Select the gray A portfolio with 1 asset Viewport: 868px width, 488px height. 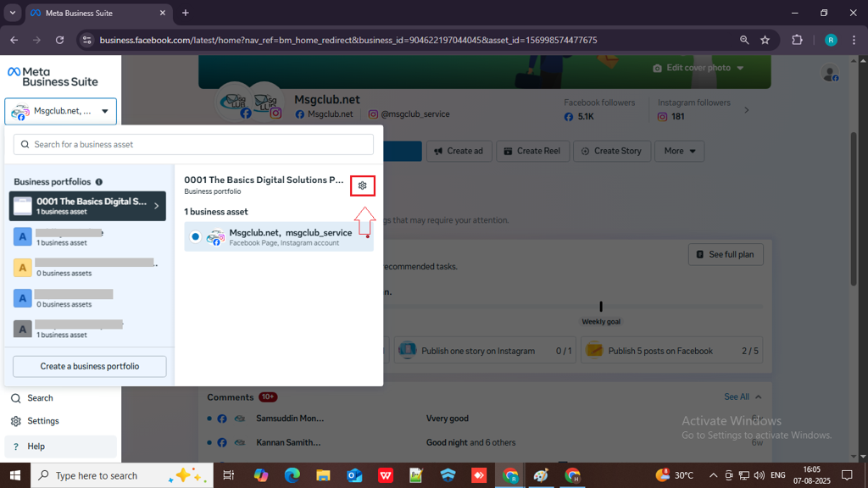pyautogui.click(x=87, y=330)
